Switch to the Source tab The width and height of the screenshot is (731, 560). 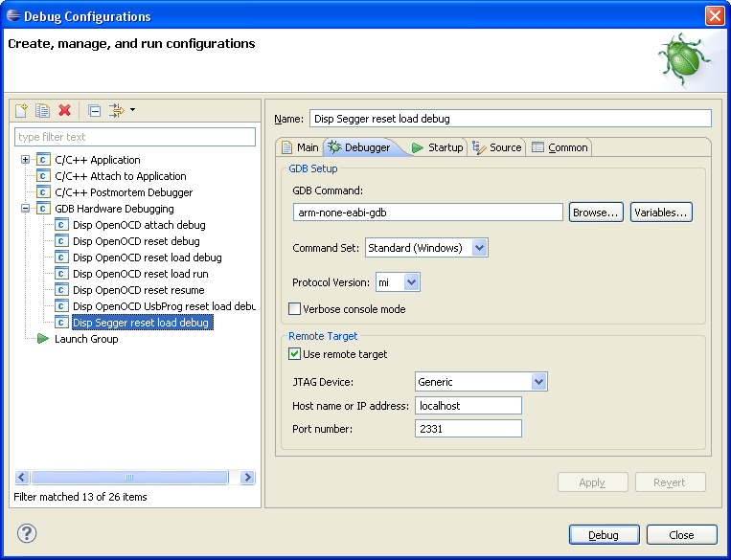[497, 147]
